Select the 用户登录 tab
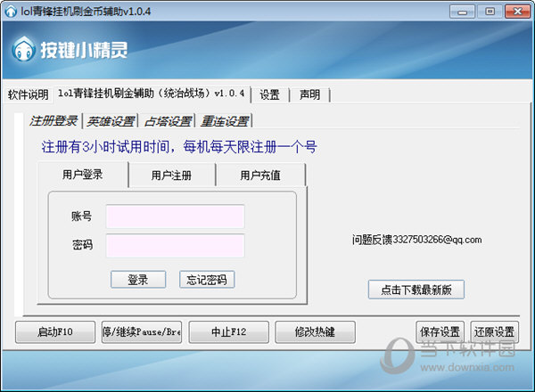The image size is (535, 392). tap(83, 175)
